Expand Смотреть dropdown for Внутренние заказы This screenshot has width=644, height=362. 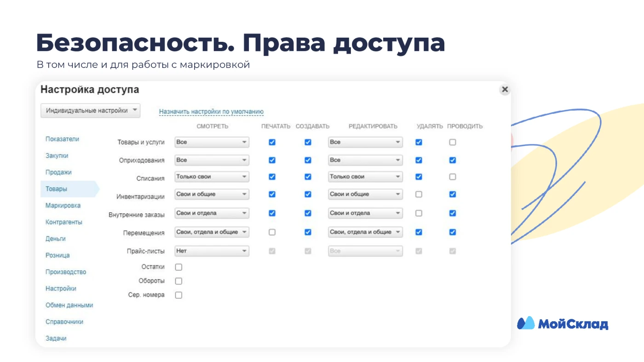click(212, 213)
